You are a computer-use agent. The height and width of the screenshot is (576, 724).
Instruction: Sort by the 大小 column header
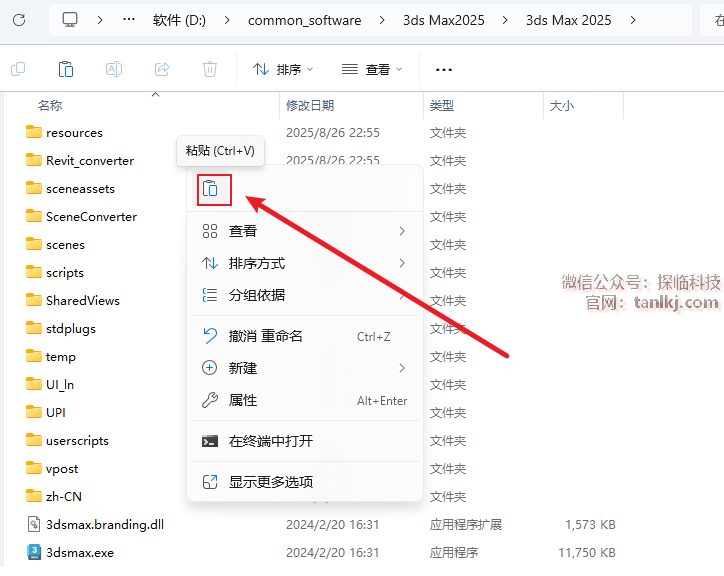(562, 106)
